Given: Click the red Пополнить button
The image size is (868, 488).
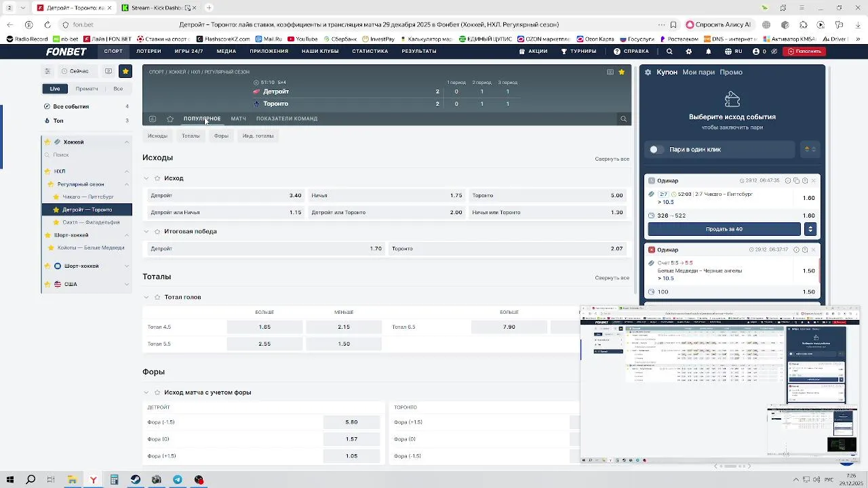Looking at the screenshot, I should (804, 52).
